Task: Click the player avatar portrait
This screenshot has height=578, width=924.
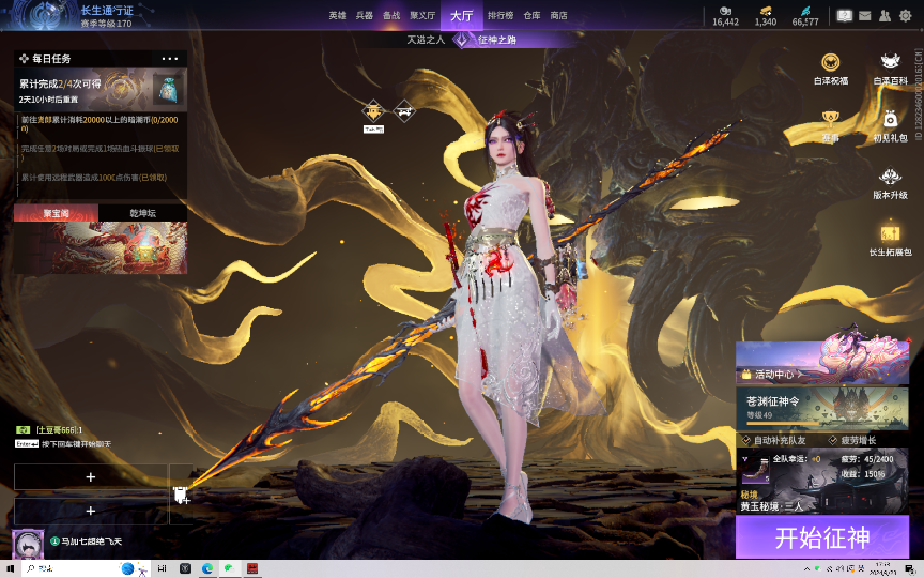Action: (28, 545)
